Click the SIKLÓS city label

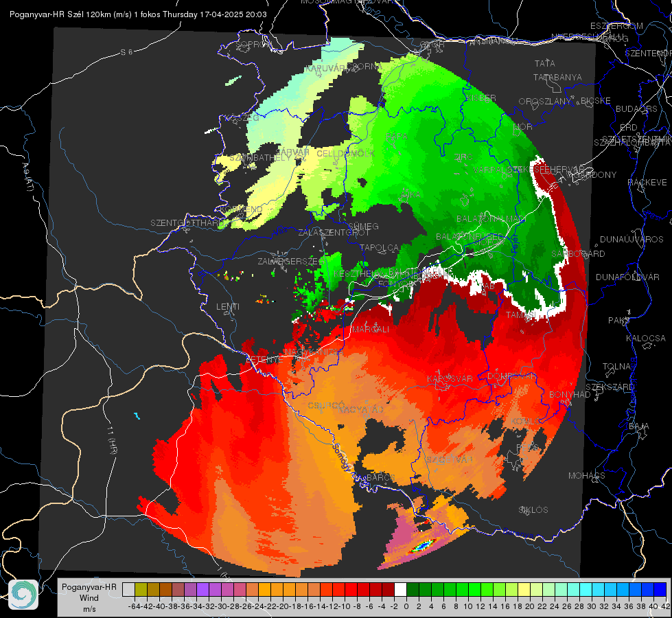533,510
